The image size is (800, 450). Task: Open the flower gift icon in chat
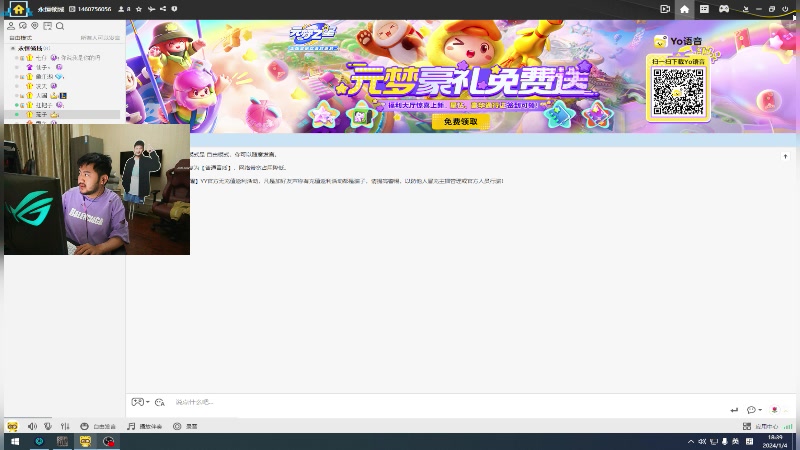click(x=774, y=410)
